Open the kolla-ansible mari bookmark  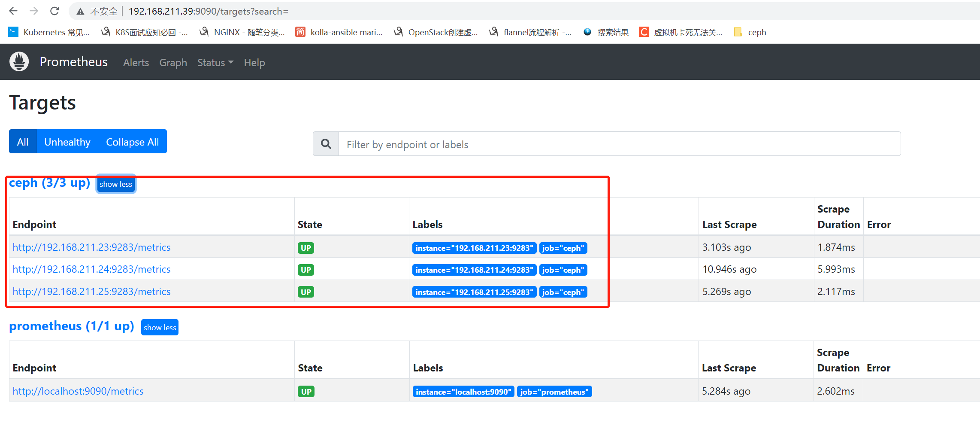tap(339, 32)
